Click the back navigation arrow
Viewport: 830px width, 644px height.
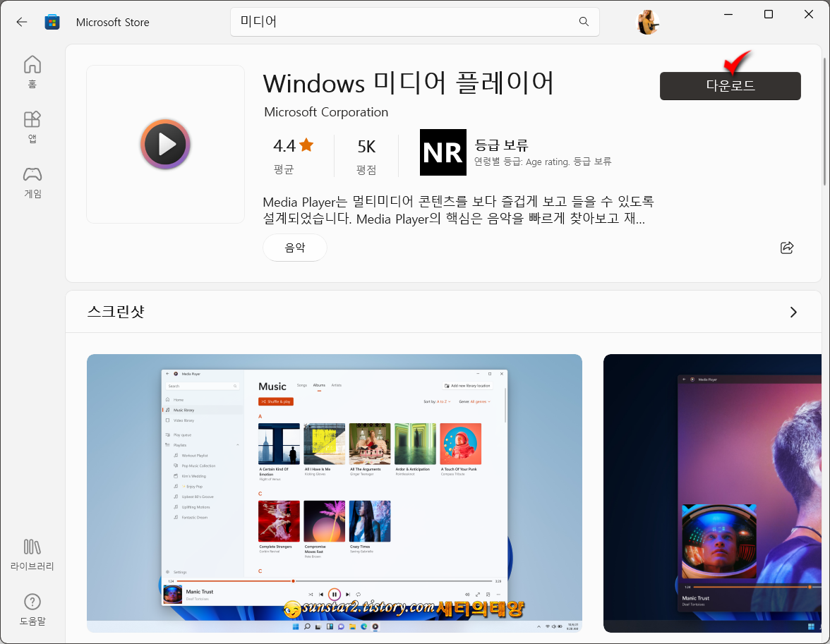pyautogui.click(x=22, y=22)
